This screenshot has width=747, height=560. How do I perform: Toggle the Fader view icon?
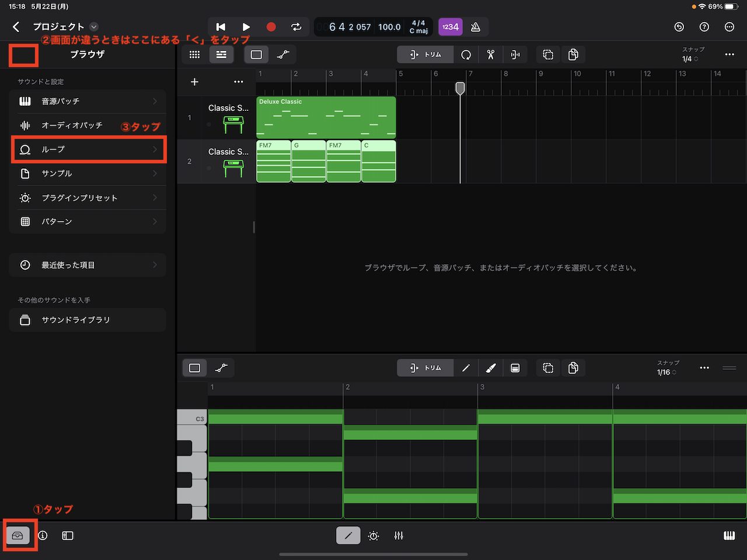68,535
